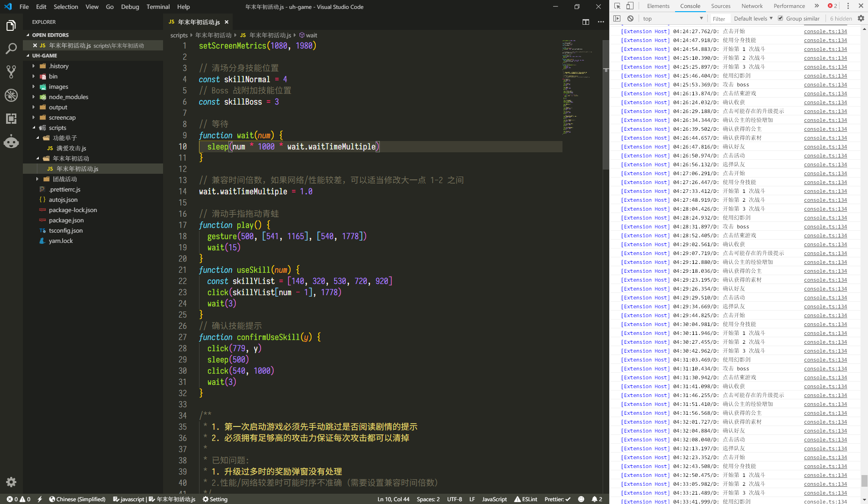
Task: Click ESLint status bar item
Action: pyautogui.click(x=526, y=499)
